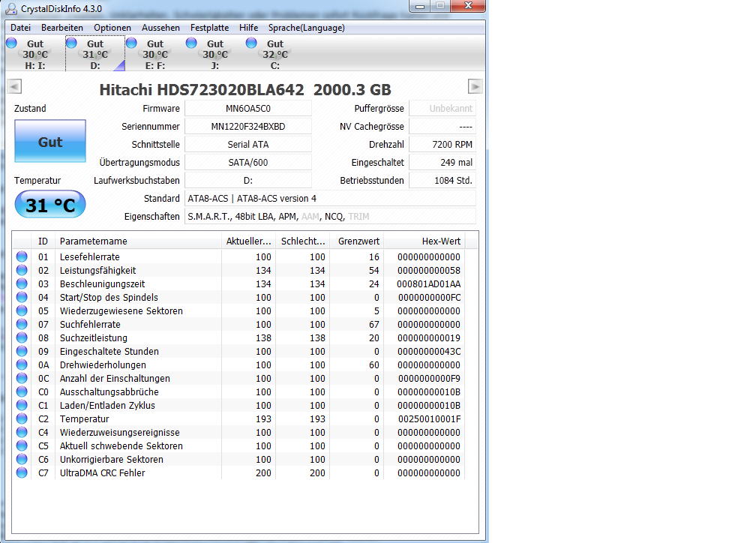Image resolution: width=756 pixels, height=543 pixels.
Task: Click status orb for Lesefehlerrate row
Action: pos(22,256)
